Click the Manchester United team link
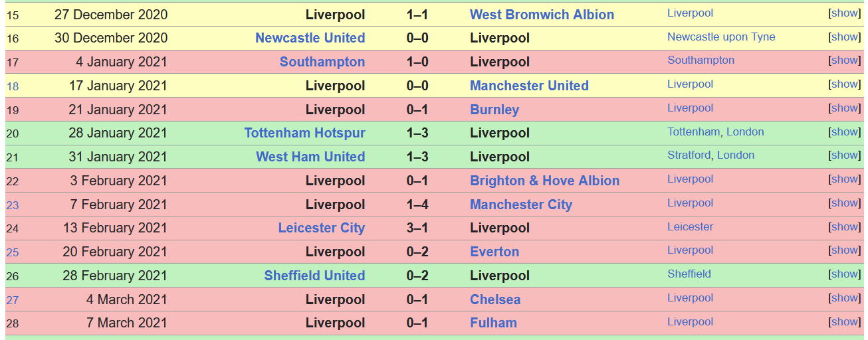Screen dimensions: 868x340 tap(529, 86)
